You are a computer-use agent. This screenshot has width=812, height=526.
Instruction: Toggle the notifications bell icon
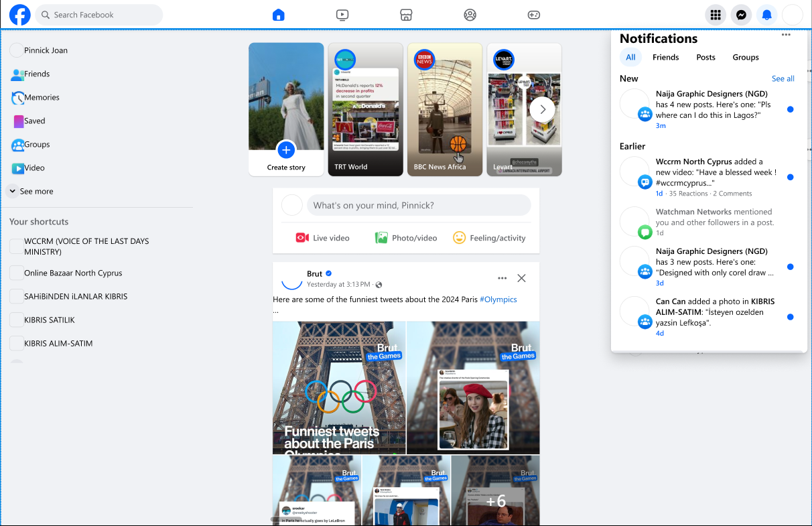[766, 15]
